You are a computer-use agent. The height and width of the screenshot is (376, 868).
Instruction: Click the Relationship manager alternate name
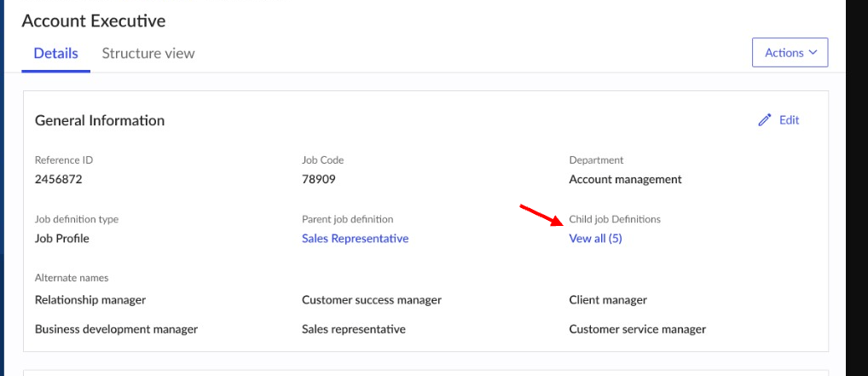(x=90, y=300)
